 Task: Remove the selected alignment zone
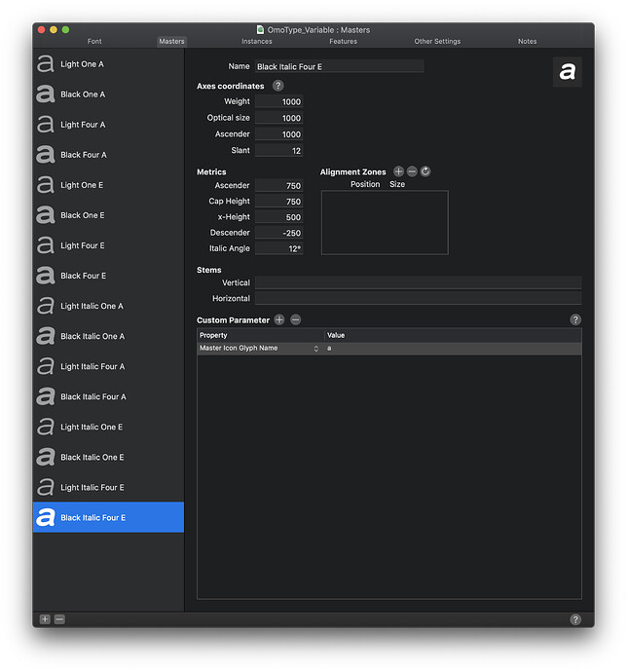(x=412, y=171)
